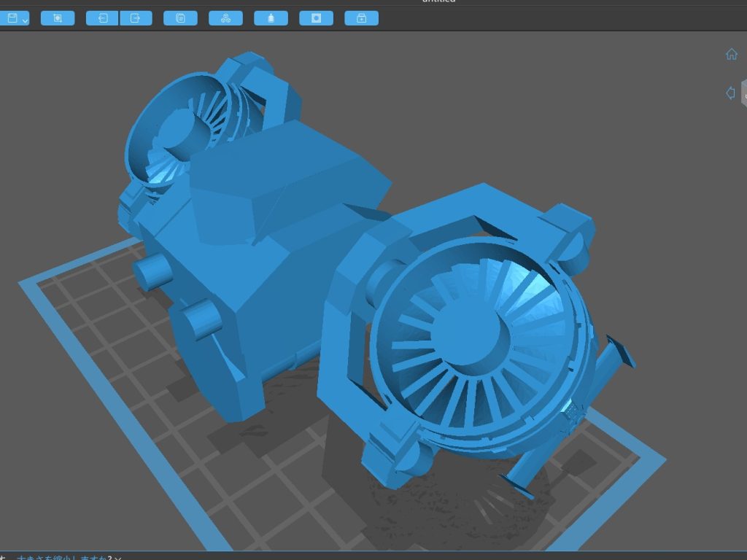The width and height of the screenshot is (747, 560).
Task: Click the toolbox icon with plus
Action: (x=361, y=18)
